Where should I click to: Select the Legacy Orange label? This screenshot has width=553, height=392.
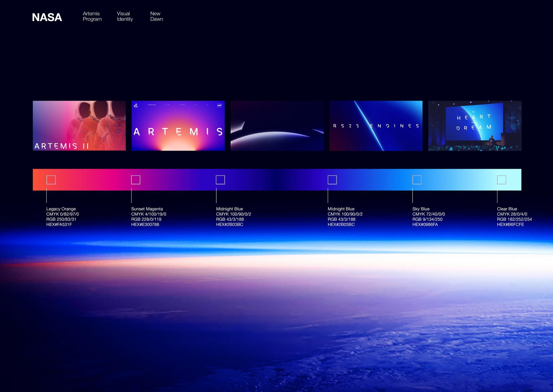click(61, 209)
